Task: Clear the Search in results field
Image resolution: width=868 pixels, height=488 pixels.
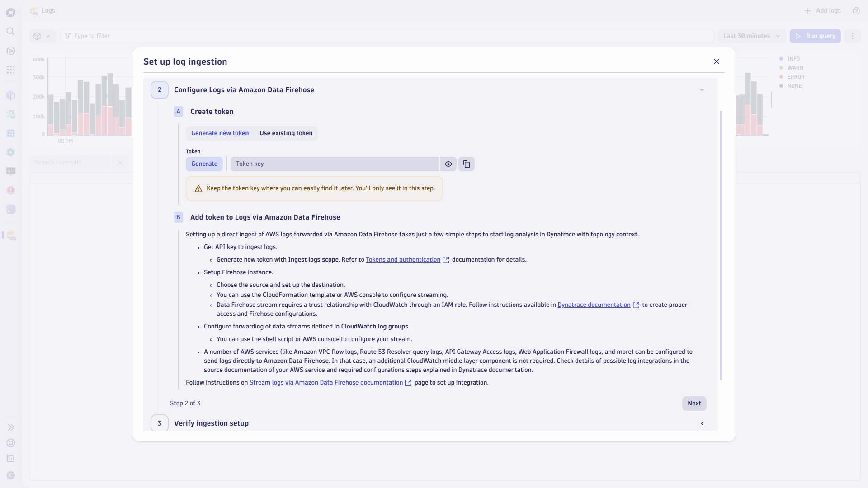Action: (120, 162)
